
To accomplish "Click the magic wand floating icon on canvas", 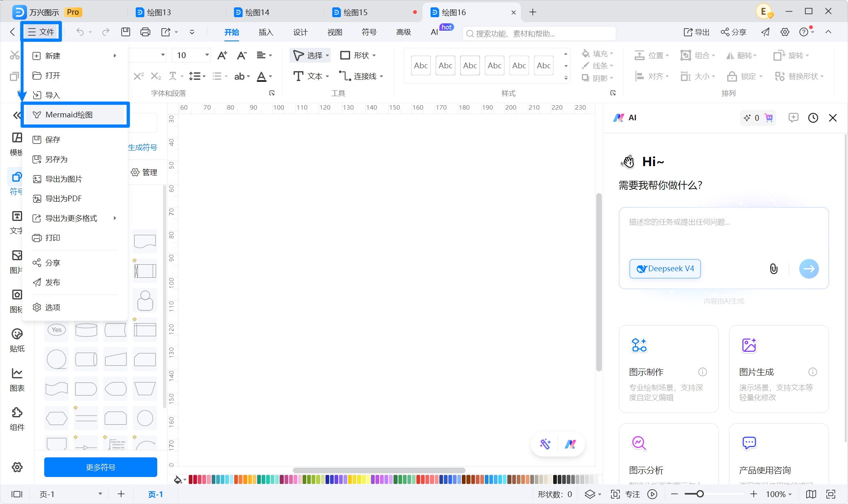I will [545, 444].
